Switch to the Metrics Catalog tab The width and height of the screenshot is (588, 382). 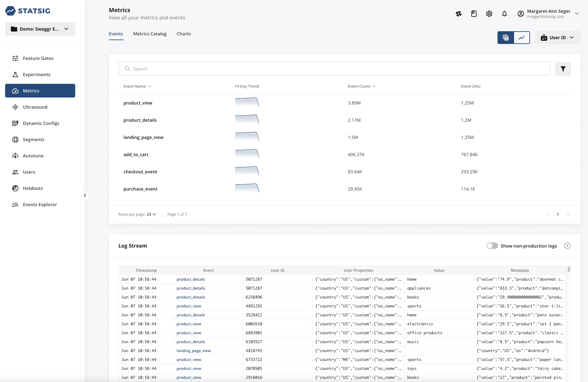coord(150,34)
